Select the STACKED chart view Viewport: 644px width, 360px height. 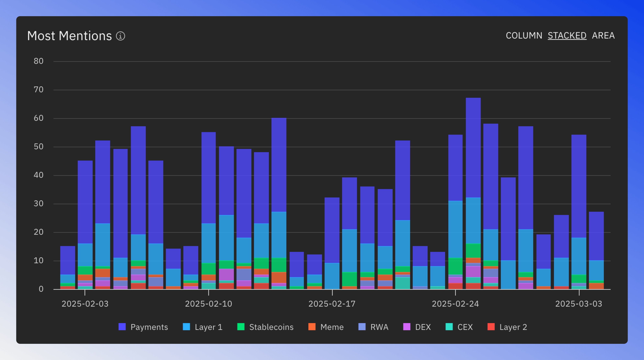point(567,35)
